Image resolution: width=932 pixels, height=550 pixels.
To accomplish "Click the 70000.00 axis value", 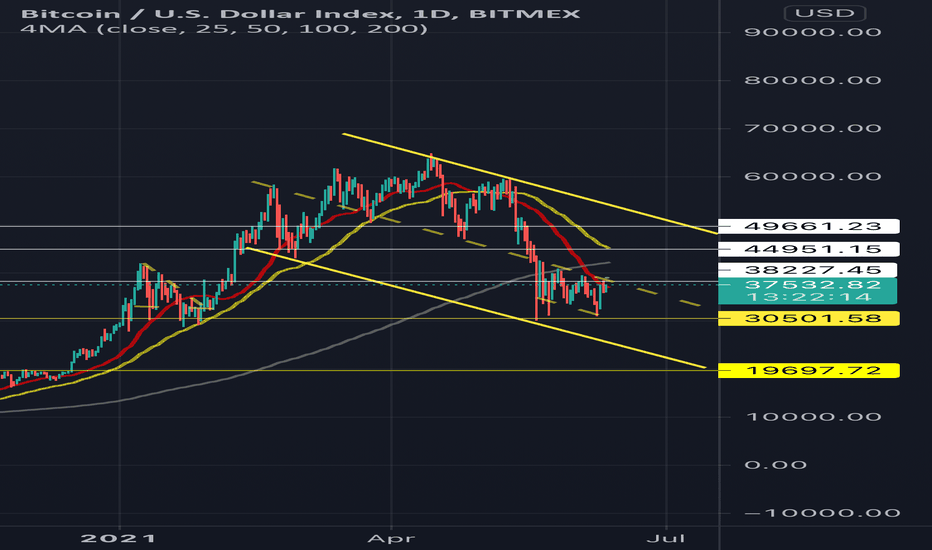I will point(813,128).
